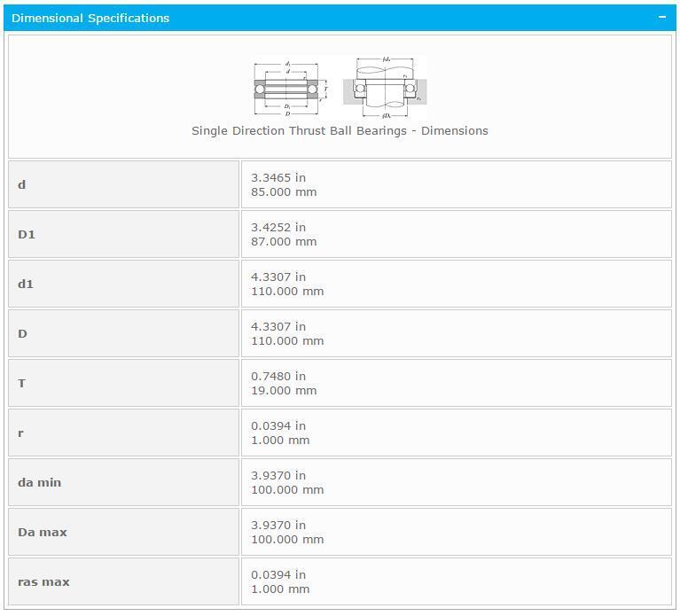This screenshot has width=680, height=616.
Task: Click the ras max row label
Action: click(x=43, y=582)
